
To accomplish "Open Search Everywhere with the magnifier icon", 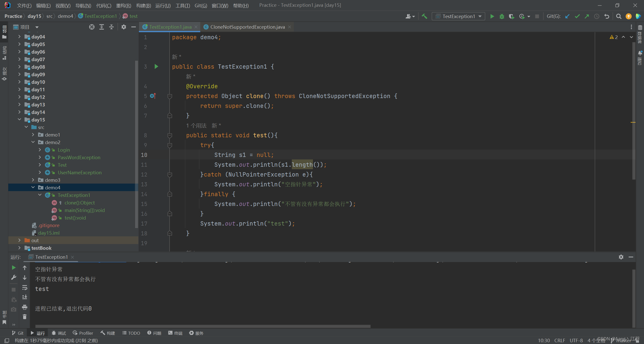I will click(x=619, y=16).
